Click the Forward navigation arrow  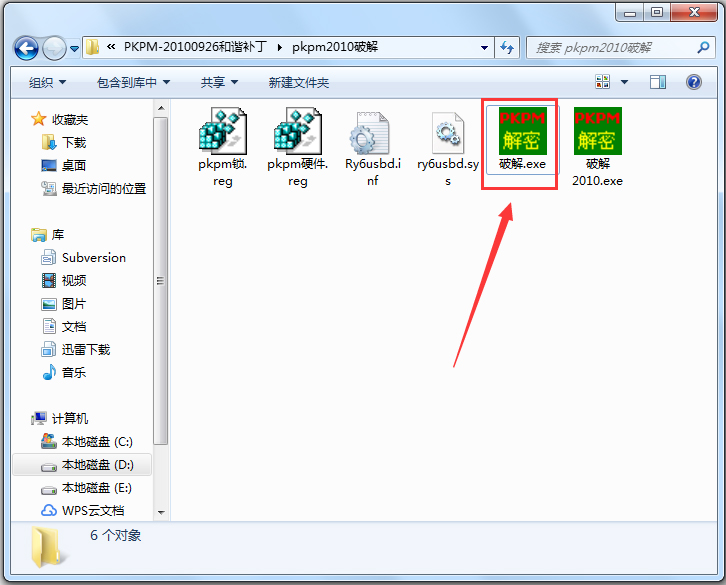[x=54, y=48]
